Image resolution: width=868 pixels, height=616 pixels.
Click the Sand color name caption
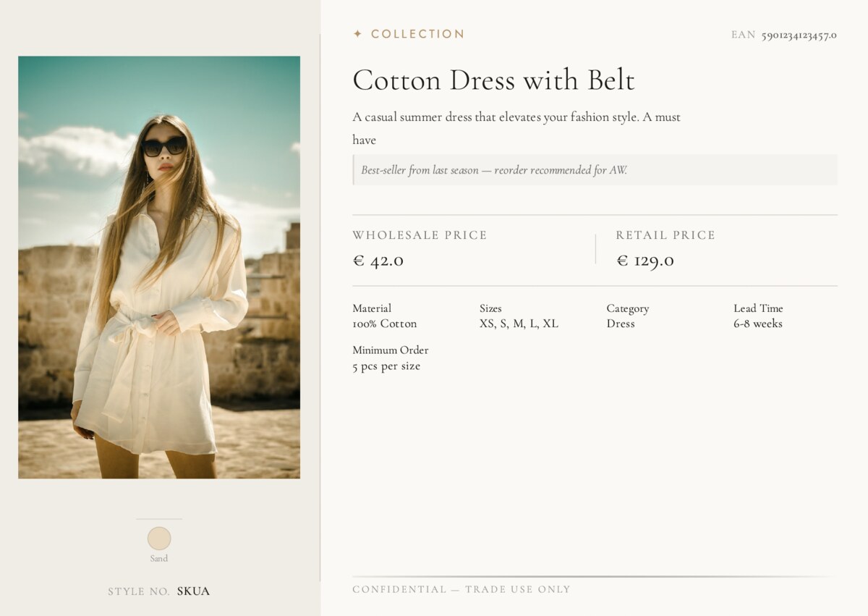click(x=159, y=558)
